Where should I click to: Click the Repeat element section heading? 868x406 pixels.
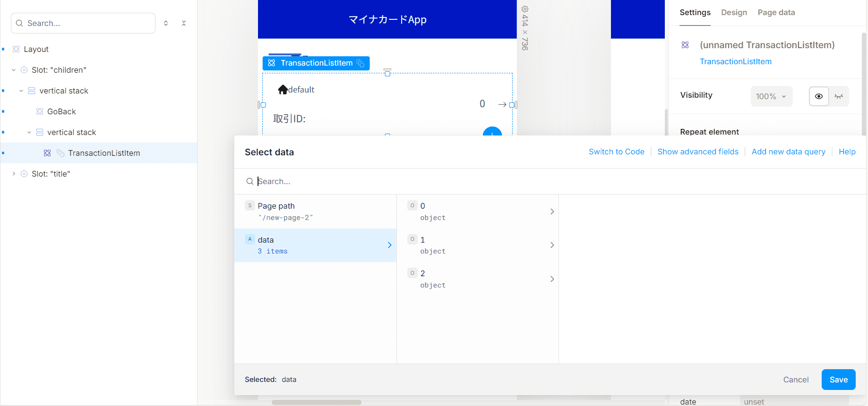pos(709,132)
